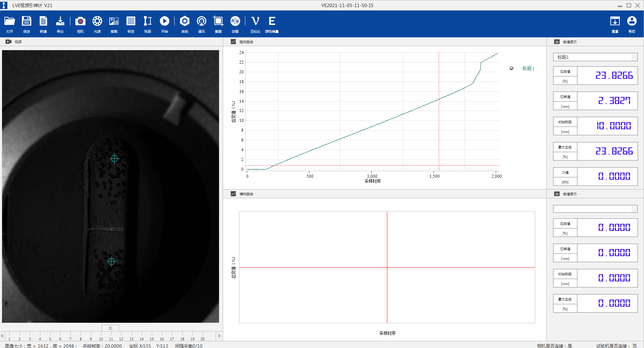Open the 标距1 dropdown in the value panel
The width and height of the screenshot is (644, 348).
coord(595,57)
